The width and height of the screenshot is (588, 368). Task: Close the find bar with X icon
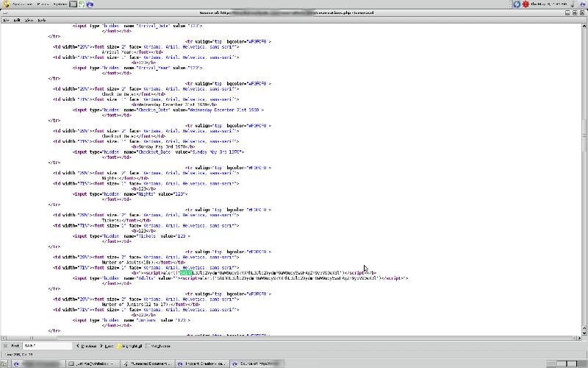tap(5, 346)
